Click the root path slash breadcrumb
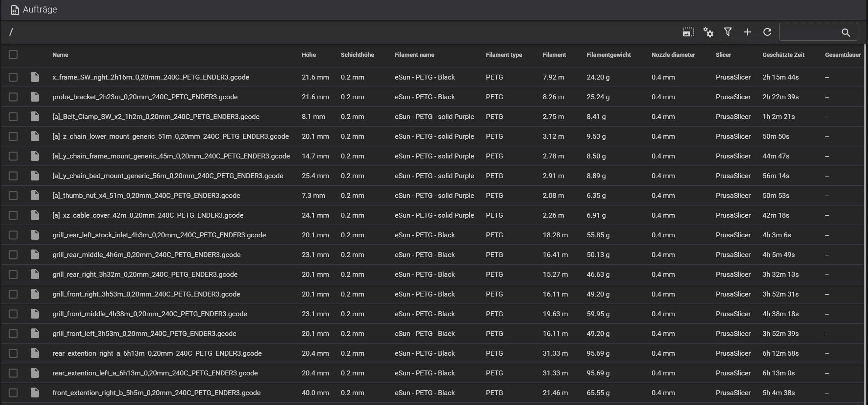The height and width of the screenshot is (405, 868). 11,32
